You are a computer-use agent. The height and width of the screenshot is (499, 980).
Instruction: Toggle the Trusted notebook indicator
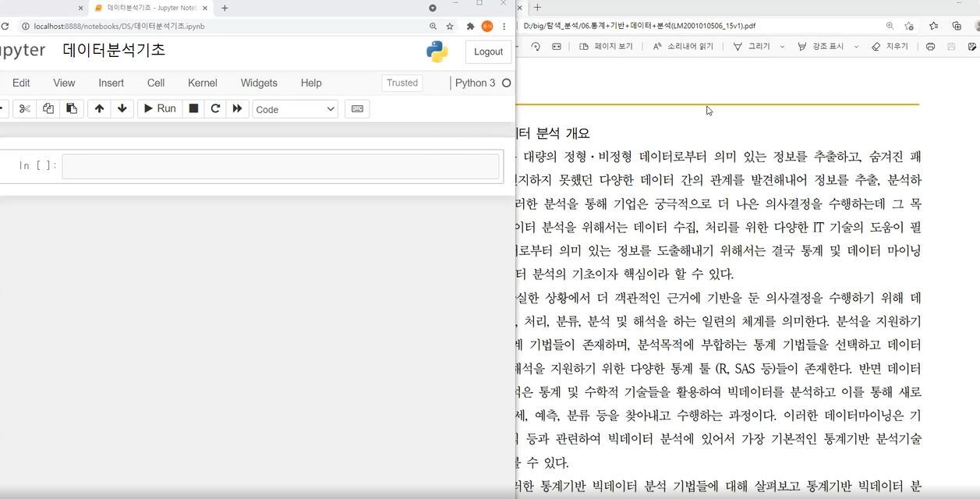(402, 83)
